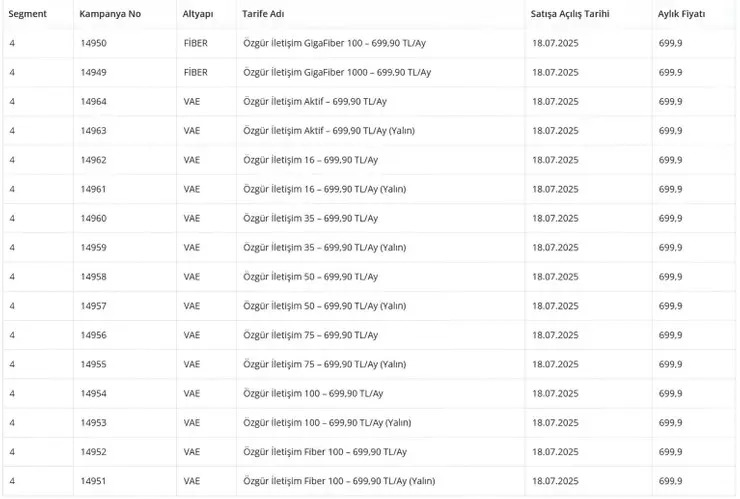This screenshot has width=740, height=499.
Task: Select Özgür İletişim Aktif (Yalın) tariff
Action: 327,131
